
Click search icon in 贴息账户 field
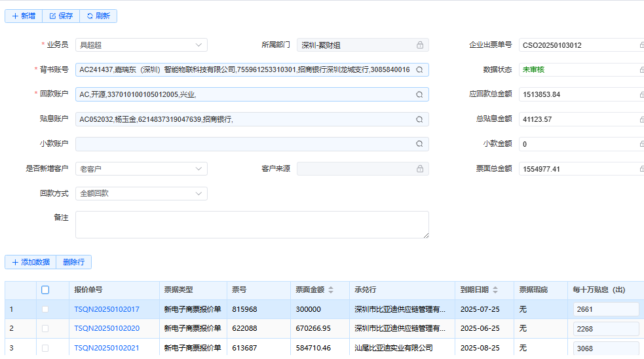pyautogui.click(x=419, y=119)
